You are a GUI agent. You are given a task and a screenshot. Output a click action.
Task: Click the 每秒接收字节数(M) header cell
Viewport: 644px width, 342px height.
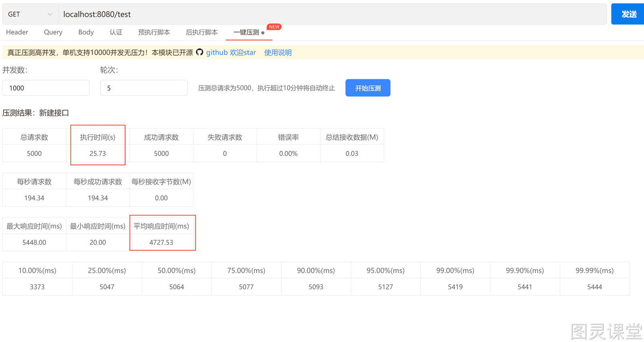[x=161, y=181]
